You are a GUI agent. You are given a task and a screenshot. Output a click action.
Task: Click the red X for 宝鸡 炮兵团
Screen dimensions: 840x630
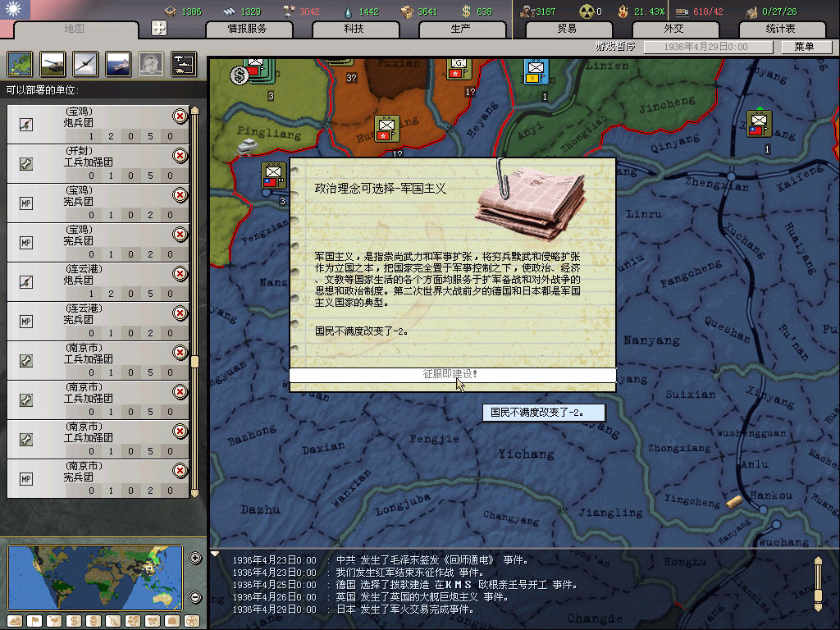[180, 116]
